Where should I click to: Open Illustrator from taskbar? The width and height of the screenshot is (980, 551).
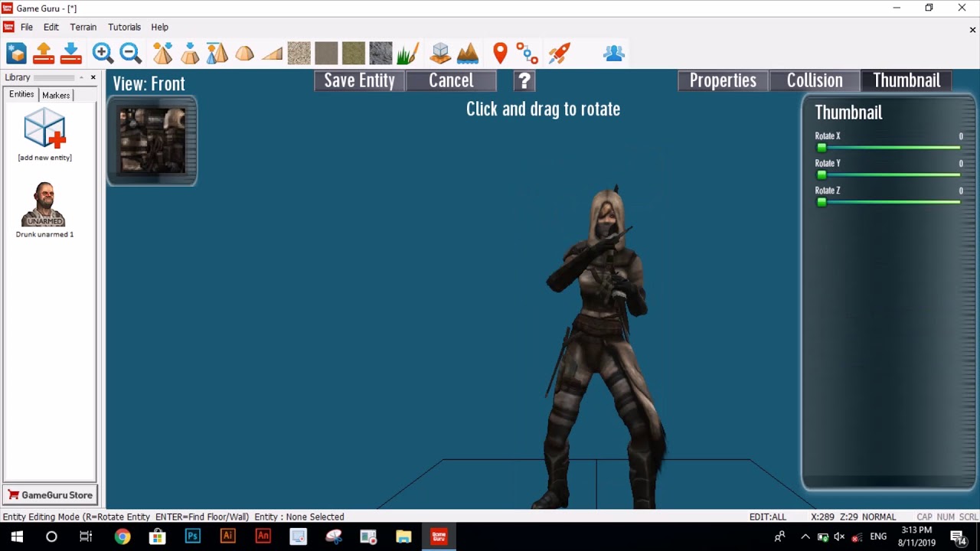pos(227,536)
